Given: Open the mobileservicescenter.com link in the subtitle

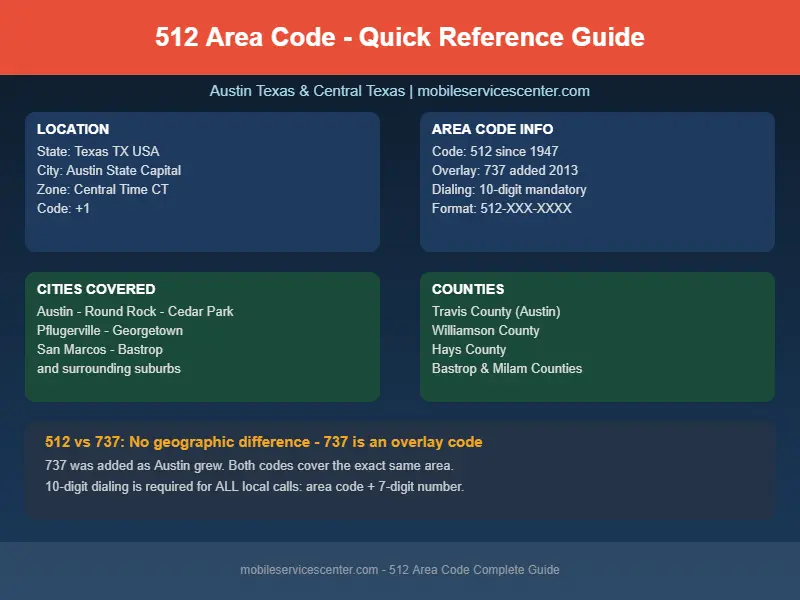Looking at the screenshot, I should (x=506, y=90).
